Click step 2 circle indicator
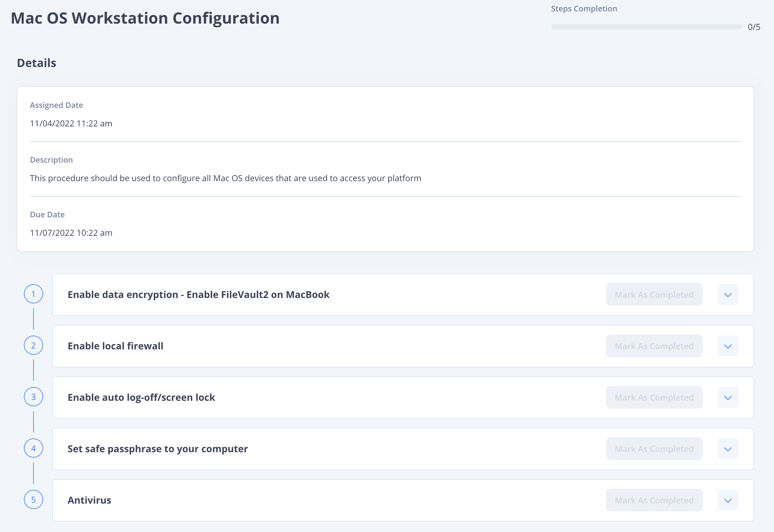 33,345
